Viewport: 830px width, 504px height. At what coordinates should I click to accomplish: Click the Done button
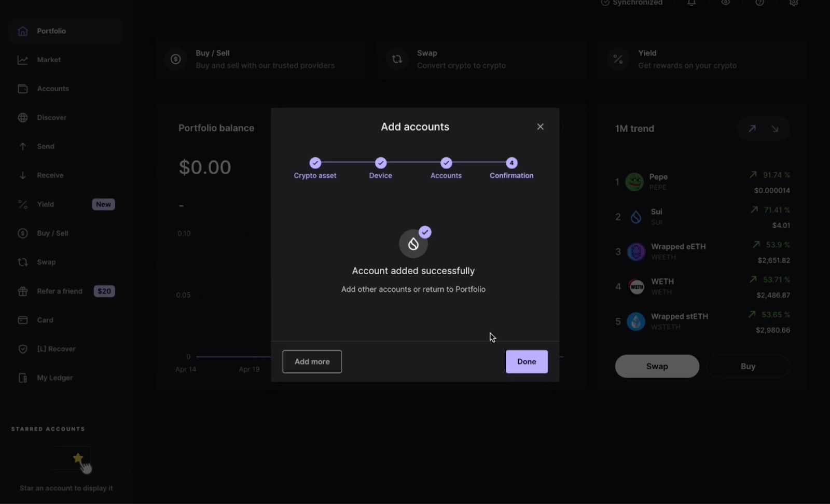pos(527,361)
